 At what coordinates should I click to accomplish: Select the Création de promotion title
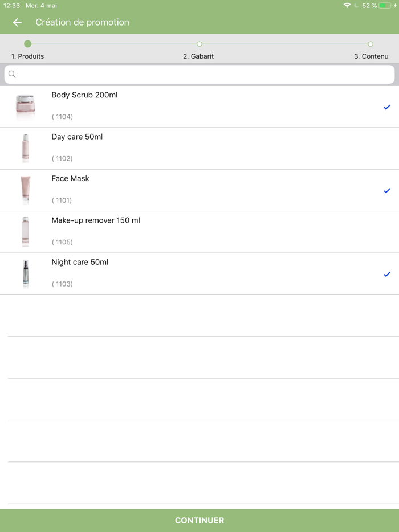[82, 22]
